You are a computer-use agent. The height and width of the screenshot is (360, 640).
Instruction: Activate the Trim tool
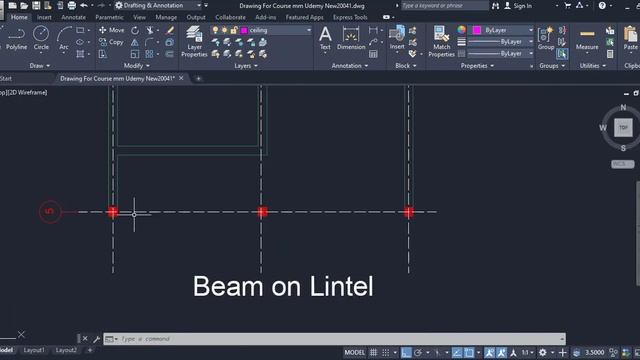click(x=150, y=30)
